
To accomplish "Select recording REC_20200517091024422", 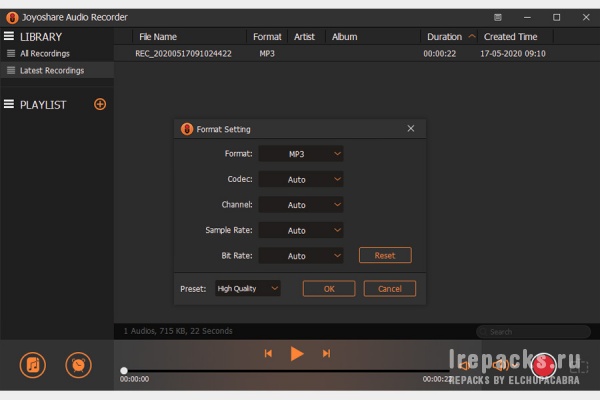I will (183, 54).
